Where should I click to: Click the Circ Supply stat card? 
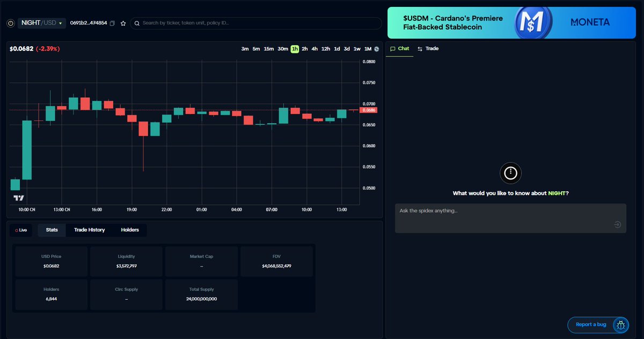[127, 294]
